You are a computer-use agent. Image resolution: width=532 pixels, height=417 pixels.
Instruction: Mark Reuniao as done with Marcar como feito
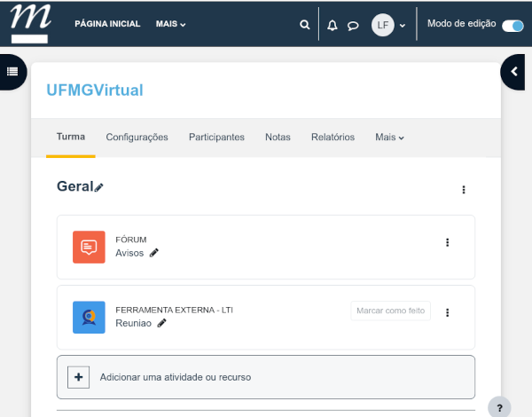click(390, 311)
